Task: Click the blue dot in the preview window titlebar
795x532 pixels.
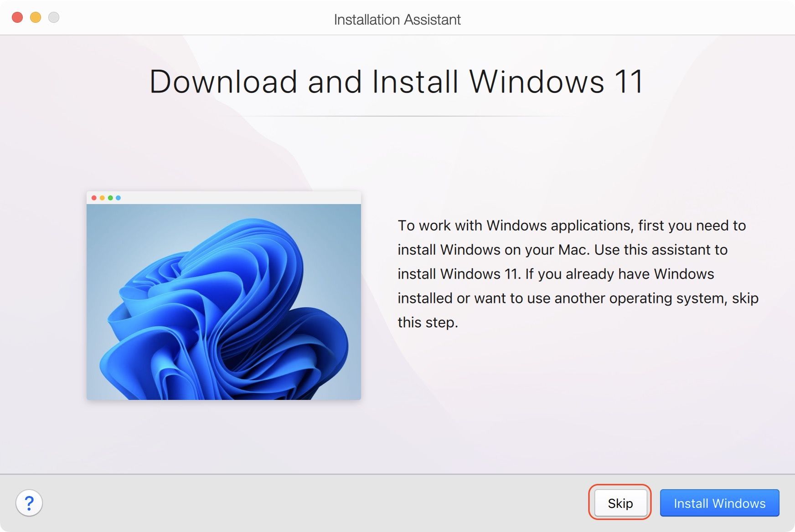Action: [119, 198]
